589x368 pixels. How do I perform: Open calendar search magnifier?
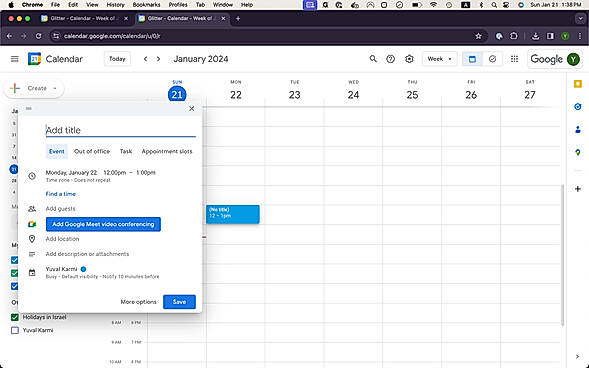tap(373, 59)
